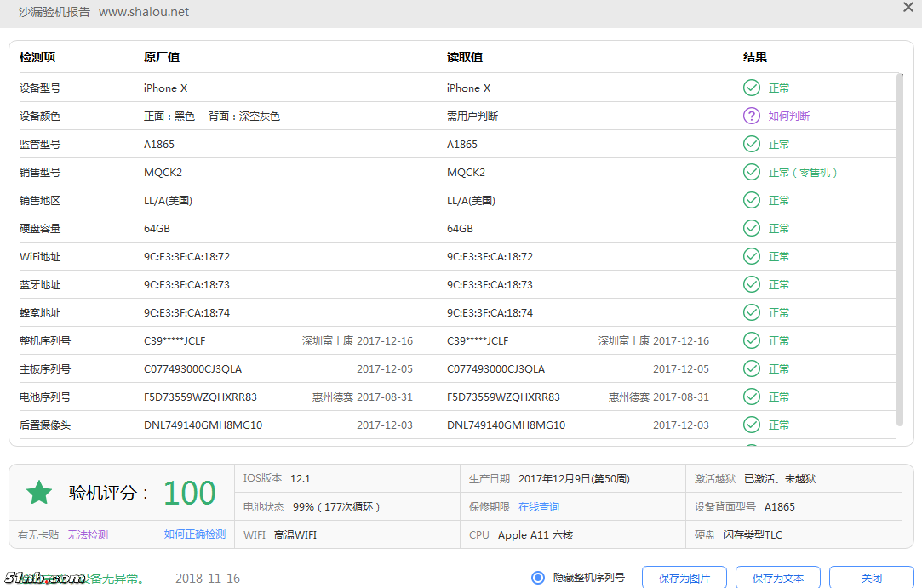Select the 隐藏整机序列号 radio button

click(538, 578)
